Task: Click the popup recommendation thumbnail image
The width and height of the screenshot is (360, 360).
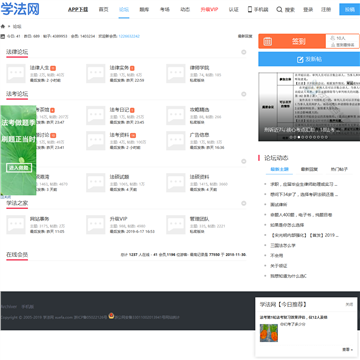Action: coord(269,333)
